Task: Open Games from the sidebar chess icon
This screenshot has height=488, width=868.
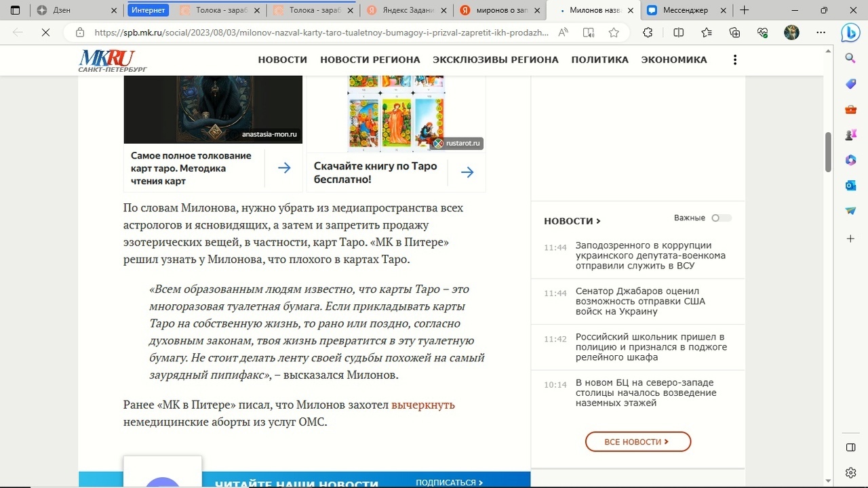Action: click(850, 135)
